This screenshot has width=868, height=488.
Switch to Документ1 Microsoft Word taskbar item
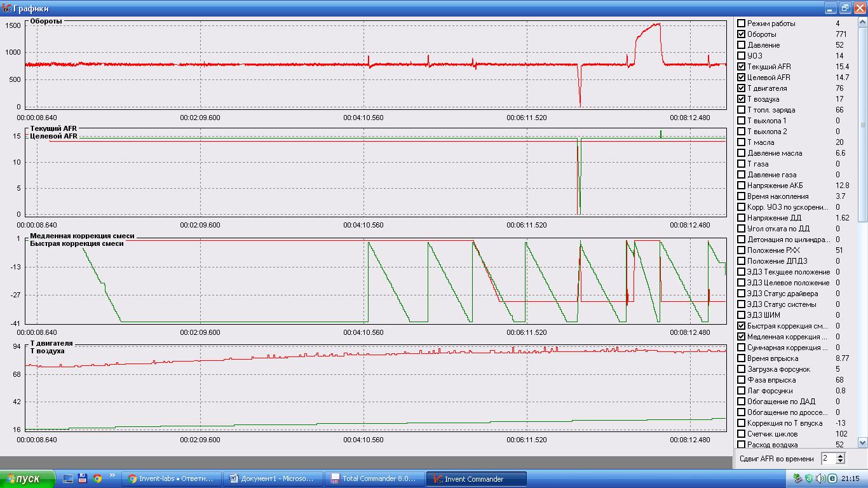click(x=272, y=479)
